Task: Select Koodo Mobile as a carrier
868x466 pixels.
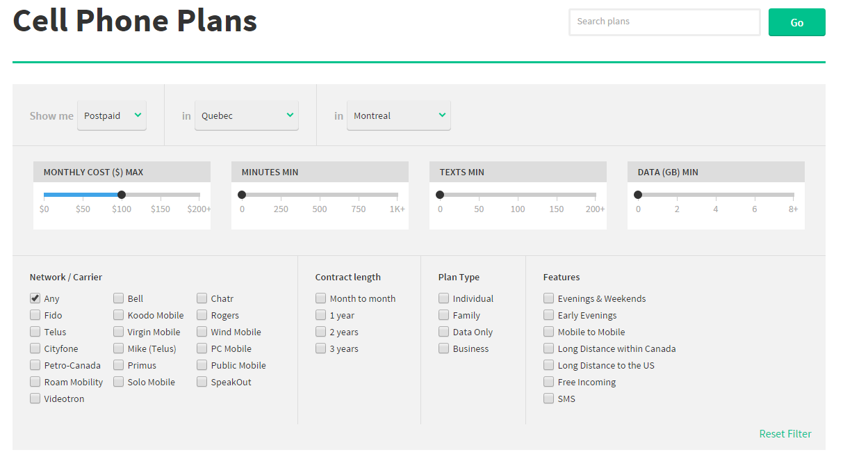Action: [x=118, y=315]
